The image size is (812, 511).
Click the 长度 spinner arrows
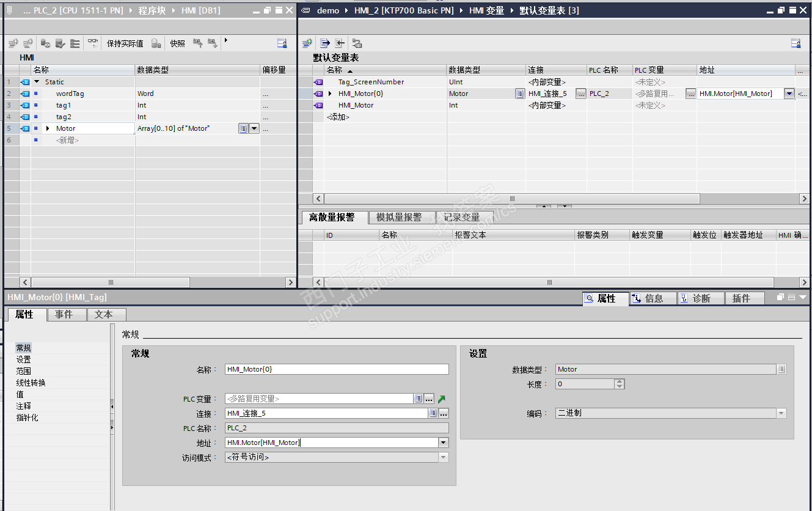click(620, 384)
